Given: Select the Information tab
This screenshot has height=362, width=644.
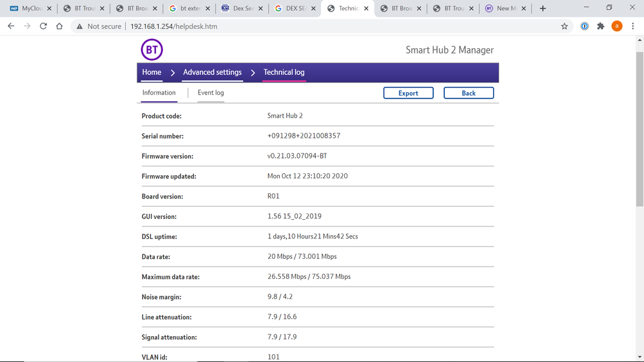Looking at the screenshot, I should [159, 93].
